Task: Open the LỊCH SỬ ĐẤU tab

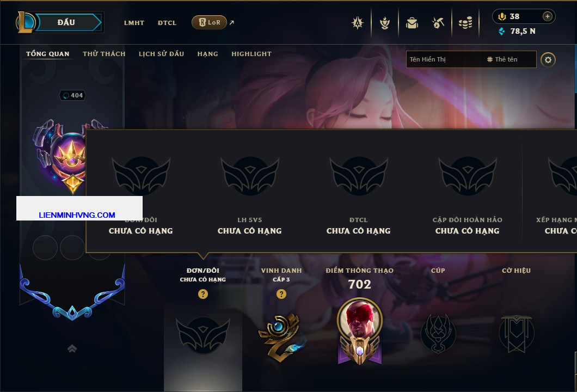Action: (161, 54)
